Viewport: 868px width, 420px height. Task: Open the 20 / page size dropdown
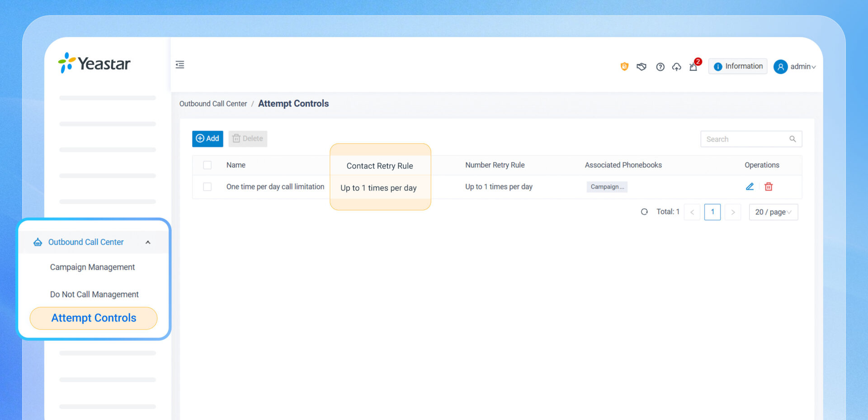[774, 212]
